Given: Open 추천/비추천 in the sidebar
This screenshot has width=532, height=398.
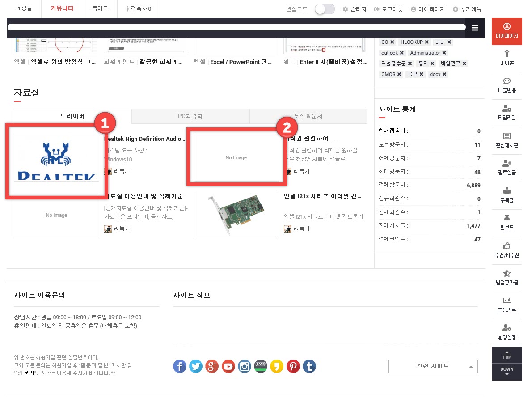Looking at the screenshot, I should (x=507, y=250).
